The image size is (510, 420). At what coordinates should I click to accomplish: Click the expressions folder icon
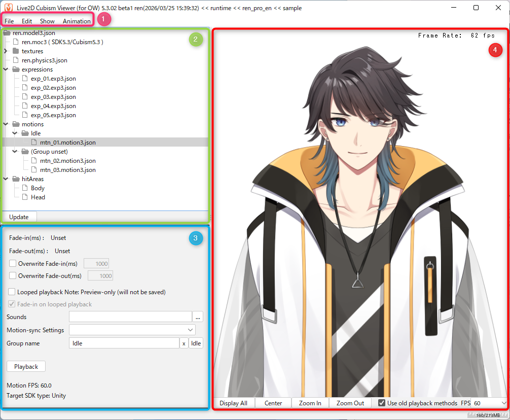[15, 69]
